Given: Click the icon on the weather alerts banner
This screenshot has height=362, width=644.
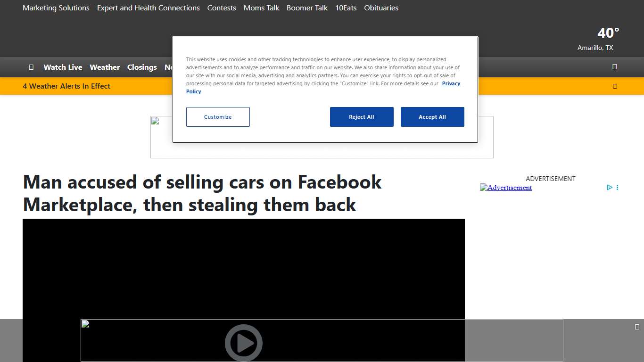Looking at the screenshot, I should (x=615, y=86).
